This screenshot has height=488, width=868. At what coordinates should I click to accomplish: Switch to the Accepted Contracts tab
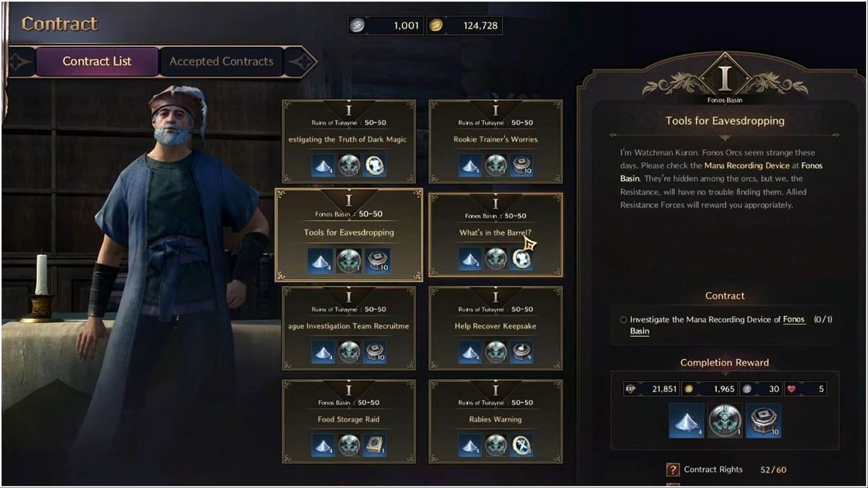(x=221, y=61)
